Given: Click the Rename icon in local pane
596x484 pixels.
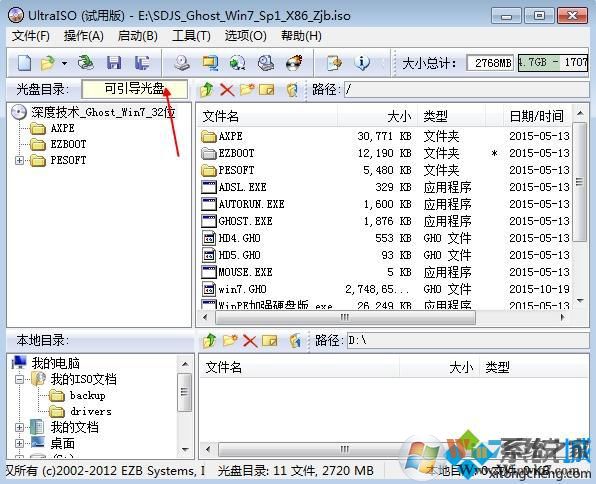Looking at the screenshot, I should [x=270, y=341].
